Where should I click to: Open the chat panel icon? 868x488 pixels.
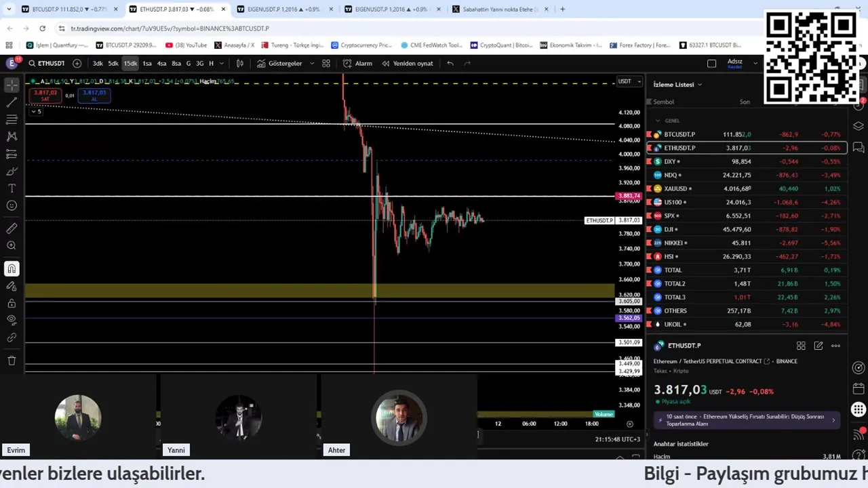tap(859, 147)
